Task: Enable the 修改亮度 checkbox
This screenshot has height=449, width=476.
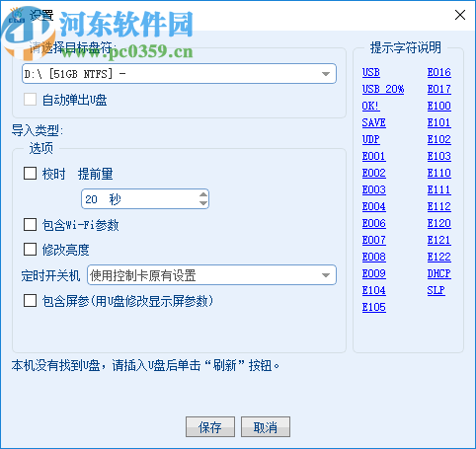Action: pyautogui.click(x=30, y=250)
